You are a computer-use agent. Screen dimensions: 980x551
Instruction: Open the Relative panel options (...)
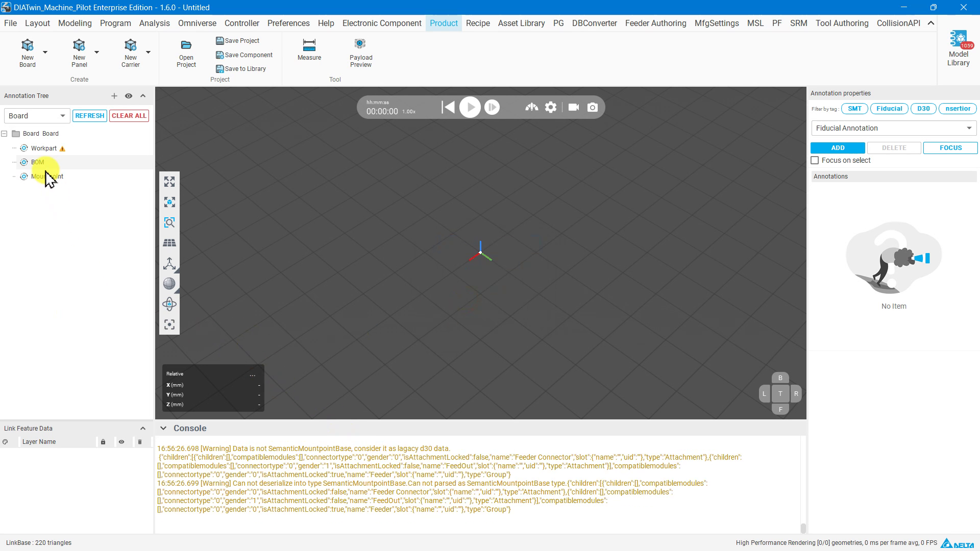pyautogui.click(x=252, y=374)
